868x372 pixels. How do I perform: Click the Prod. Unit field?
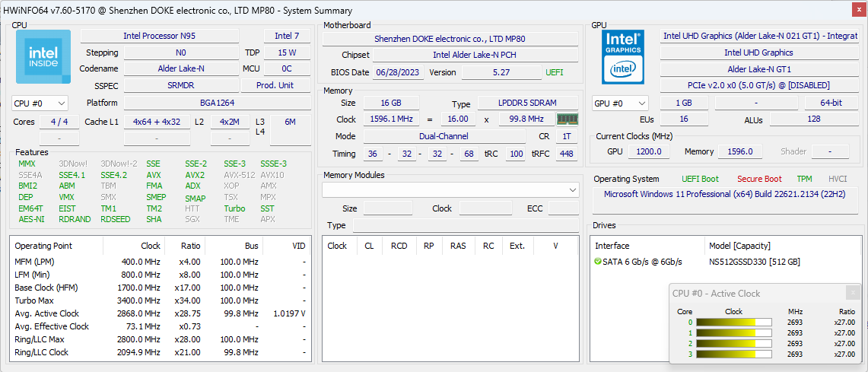[275, 86]
